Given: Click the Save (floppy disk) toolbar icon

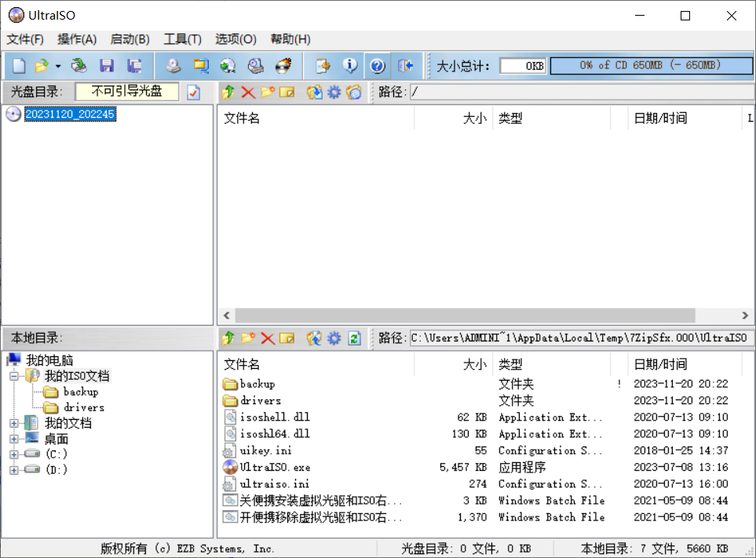Looking at the screenshot, I should pyautogui.click(x=106, y=66).
